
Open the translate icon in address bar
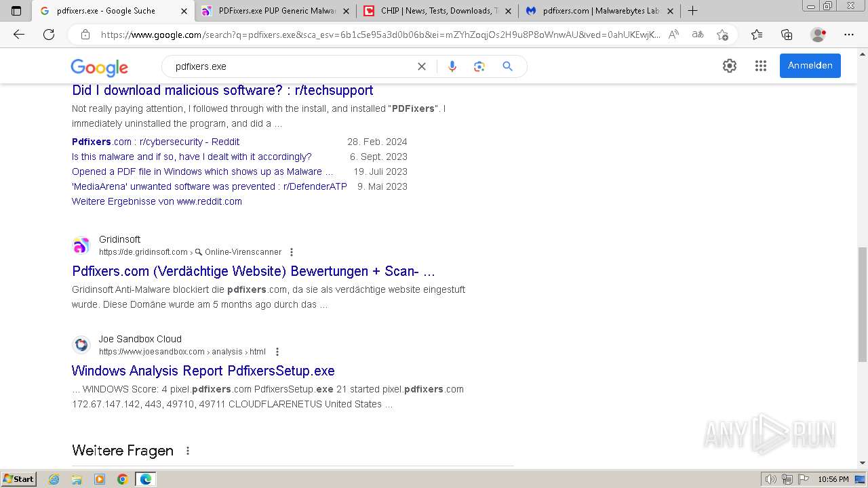coord(697,35)
